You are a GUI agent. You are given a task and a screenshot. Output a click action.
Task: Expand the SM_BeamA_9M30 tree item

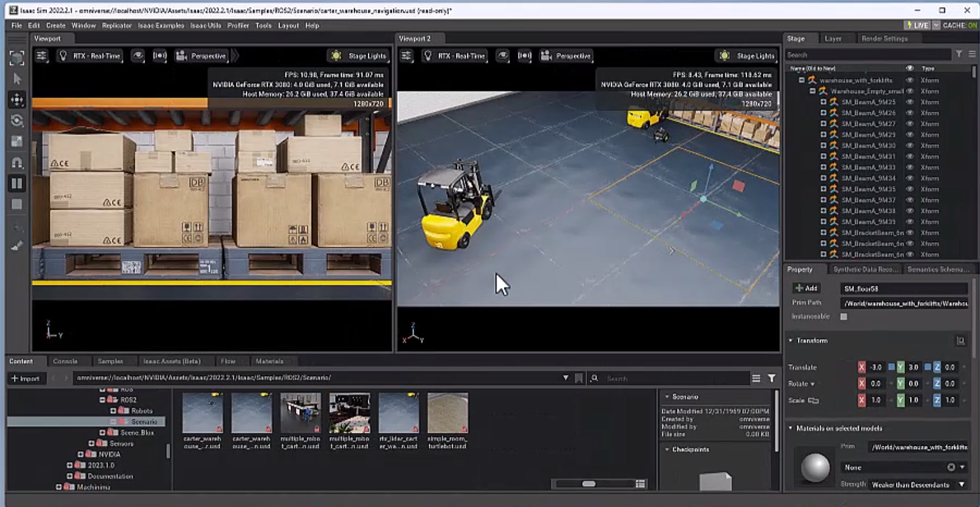pos(824,146)
